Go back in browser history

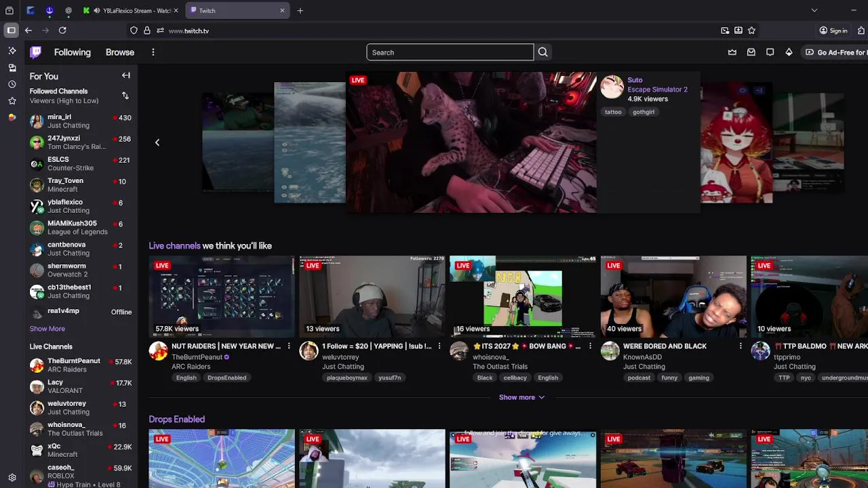[28, 30]
